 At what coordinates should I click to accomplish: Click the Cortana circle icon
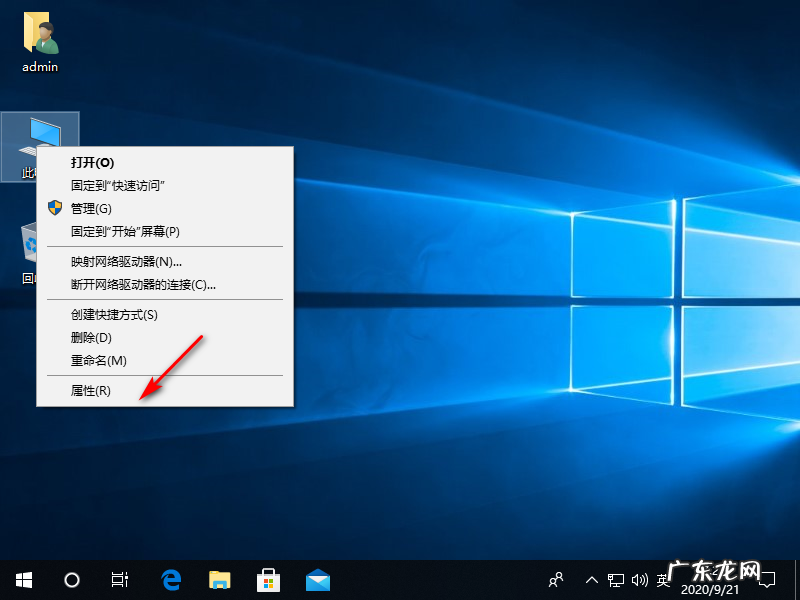coord(72,579)
